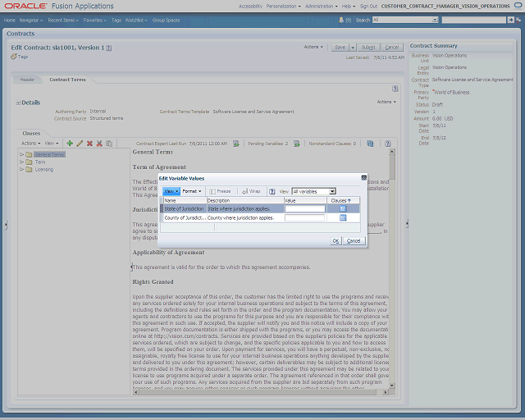Click the Freeze toolbar item
The width and height of the screenshot is (525, 420).
tap(220, 191)
